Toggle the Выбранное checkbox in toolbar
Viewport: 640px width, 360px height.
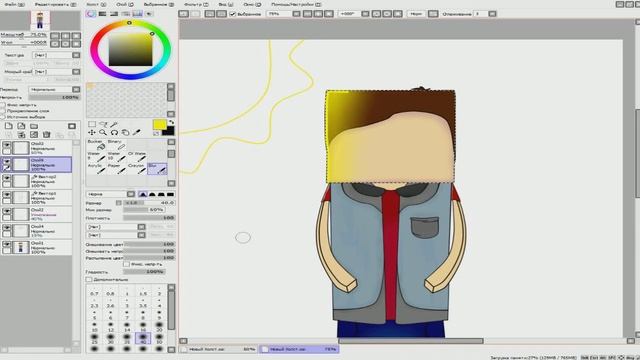click(233, 14)
